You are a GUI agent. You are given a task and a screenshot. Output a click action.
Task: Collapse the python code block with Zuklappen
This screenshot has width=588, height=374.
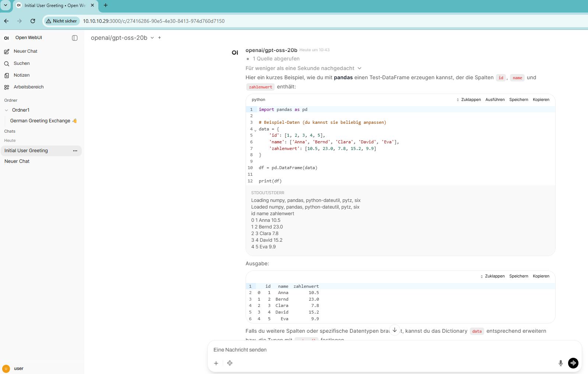tap(469, 100)
